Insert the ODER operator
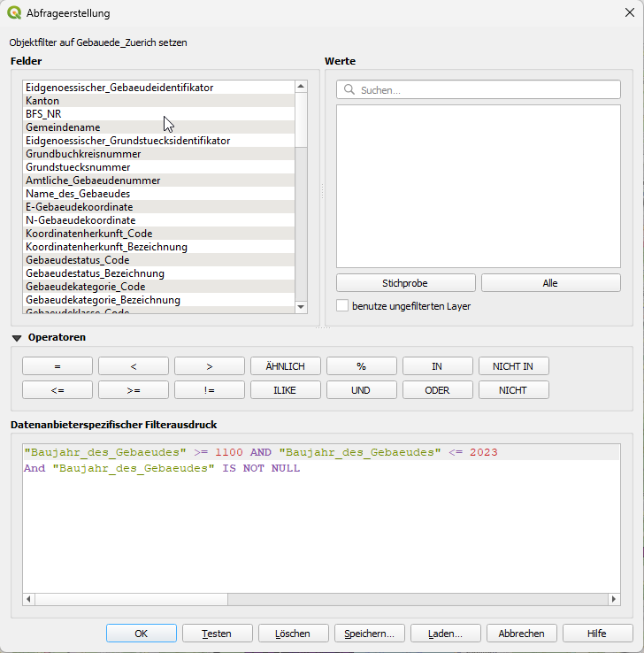Viewport: 644px width, 653px height. click(x=437, y=390)
